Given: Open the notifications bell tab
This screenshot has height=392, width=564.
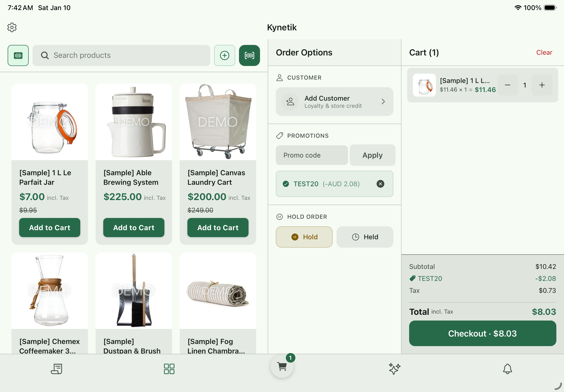Looking at the screenshot, I should tap(507, 369).
